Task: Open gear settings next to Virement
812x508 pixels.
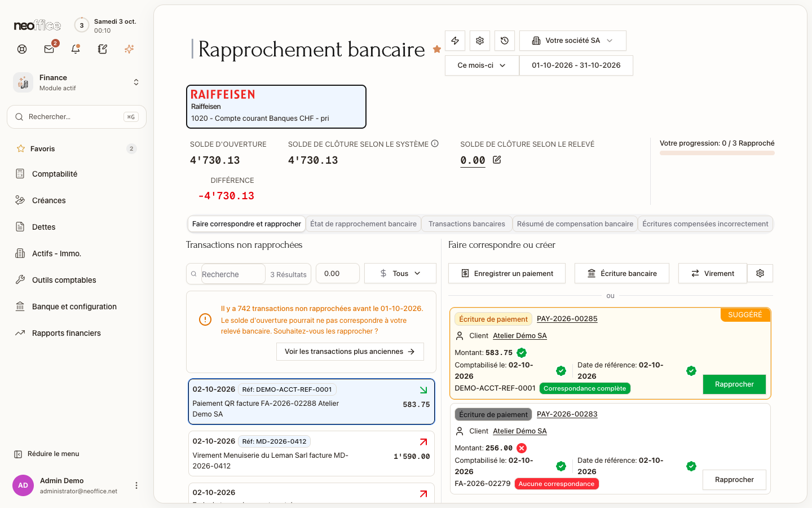Action: pyautogui.click(x=760, y=273)
